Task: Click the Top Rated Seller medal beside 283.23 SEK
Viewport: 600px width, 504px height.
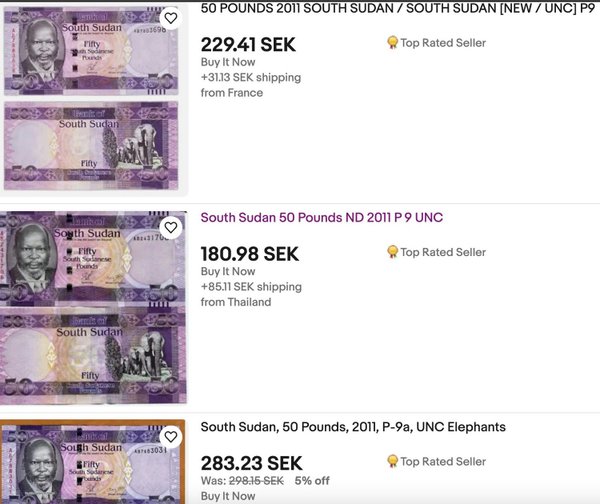Action: 392,462
